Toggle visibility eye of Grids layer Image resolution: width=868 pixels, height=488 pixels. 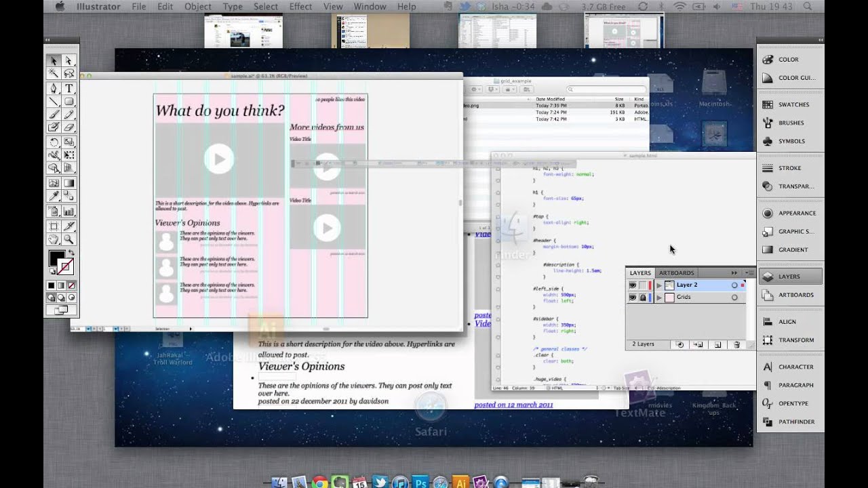point(633,298)
